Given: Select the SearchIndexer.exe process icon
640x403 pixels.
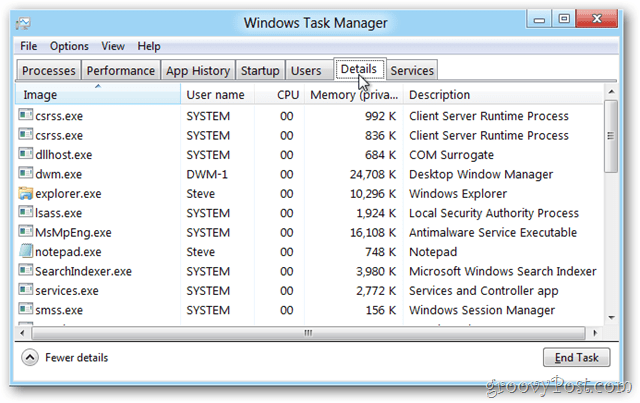Looking at the screenshot, I should pyautogui.click(x=25, y=270).
